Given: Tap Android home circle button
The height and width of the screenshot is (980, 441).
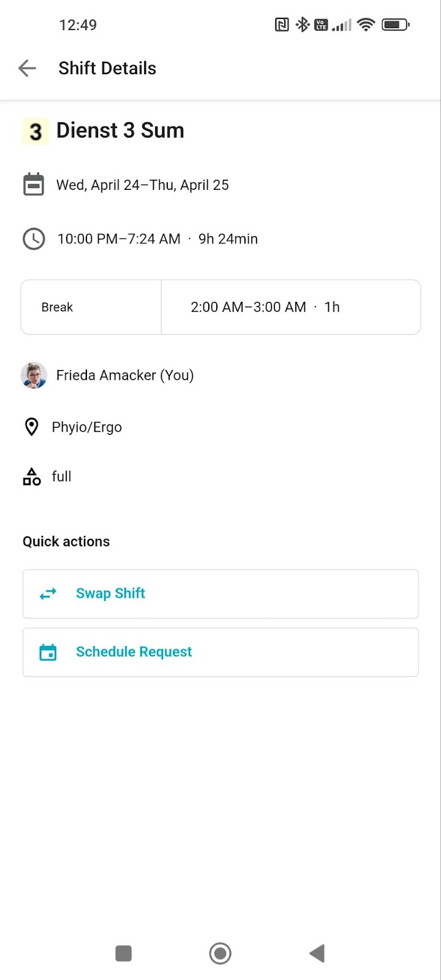Looking at the screenshot, I should (x=220, y=953).
